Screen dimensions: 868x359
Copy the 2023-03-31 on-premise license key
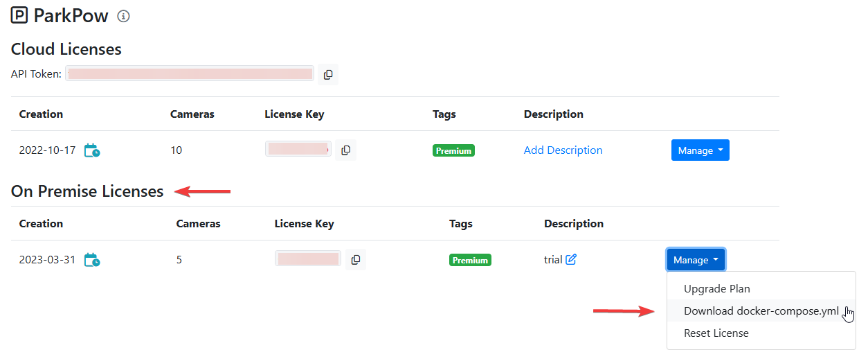[356, 259]
